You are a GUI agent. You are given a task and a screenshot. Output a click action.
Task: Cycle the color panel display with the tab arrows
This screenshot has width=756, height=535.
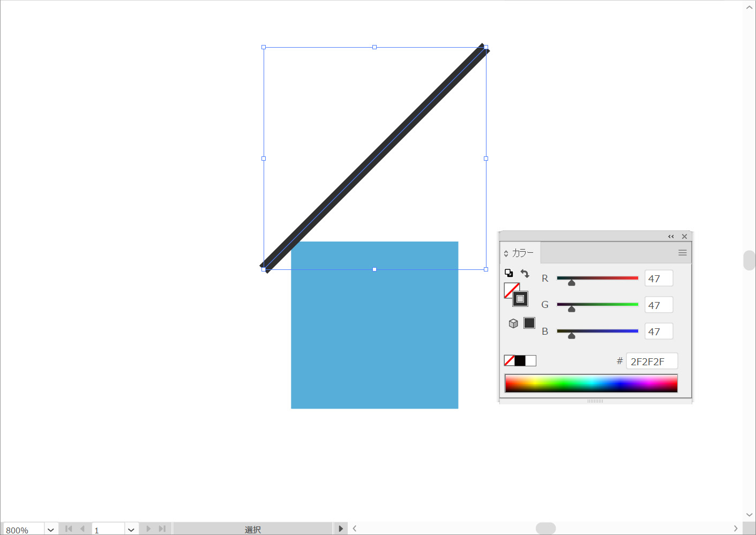pyautogui.click(x=506, y=253)
